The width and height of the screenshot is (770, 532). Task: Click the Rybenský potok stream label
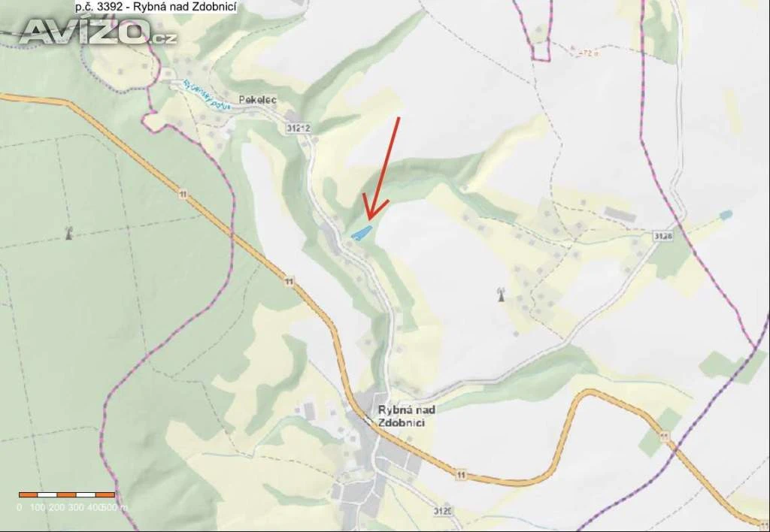tap(206, 95)
